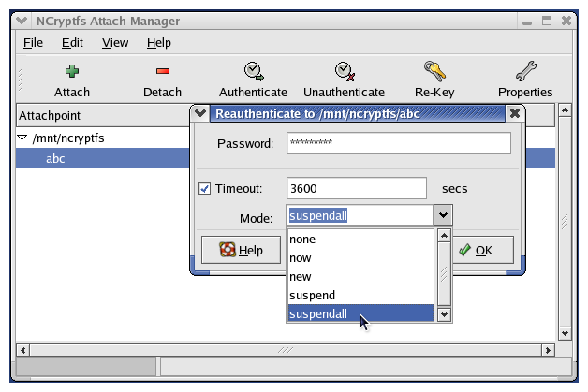Confirm the dialog with the OK button
588x392 pixels.
(483, 250)
